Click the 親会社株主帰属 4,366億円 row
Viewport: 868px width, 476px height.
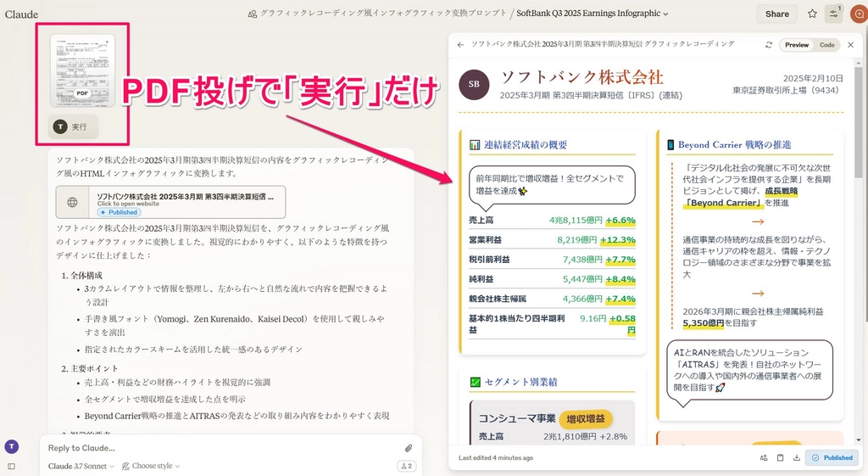(x=552, y=299)
